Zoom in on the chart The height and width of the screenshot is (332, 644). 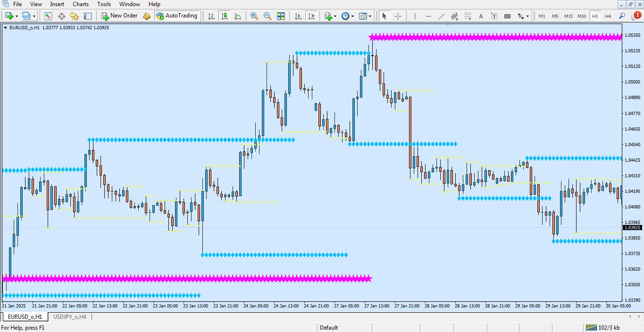254,16
